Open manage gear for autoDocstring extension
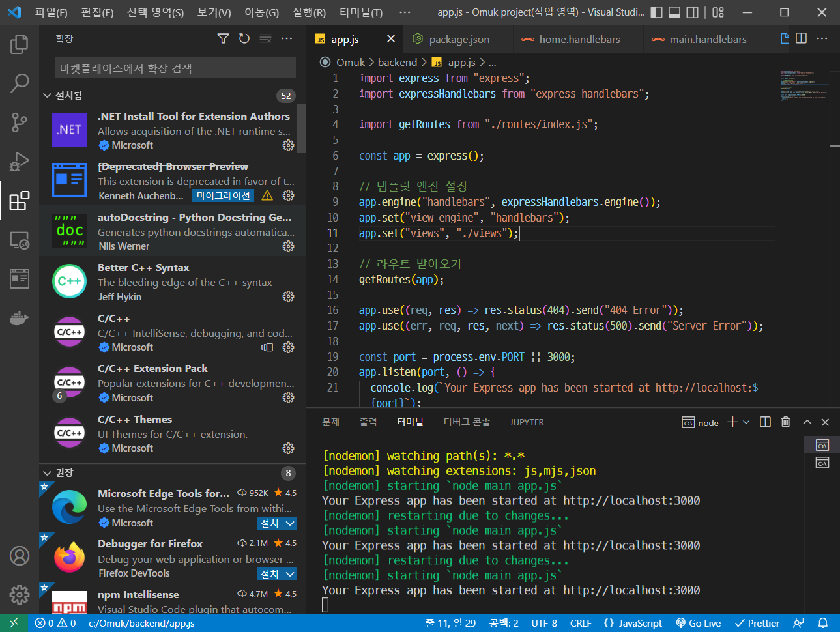Viewport: 840px width, 632px height. coord(288,246)
